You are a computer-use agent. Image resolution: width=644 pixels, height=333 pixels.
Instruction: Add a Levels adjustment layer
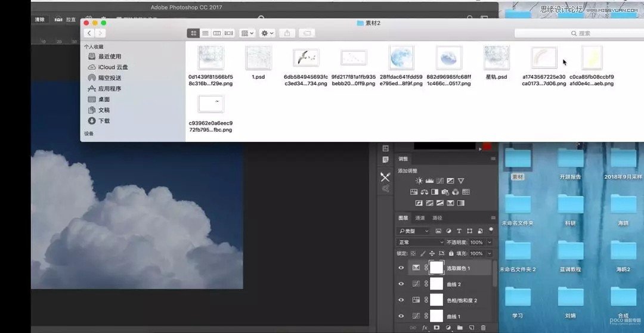point(429,181)
